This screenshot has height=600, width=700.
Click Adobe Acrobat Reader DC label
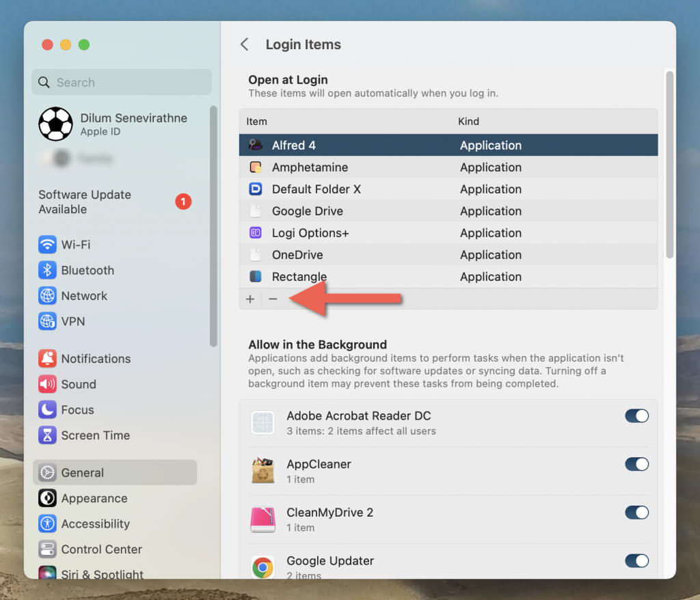(358, 415)
